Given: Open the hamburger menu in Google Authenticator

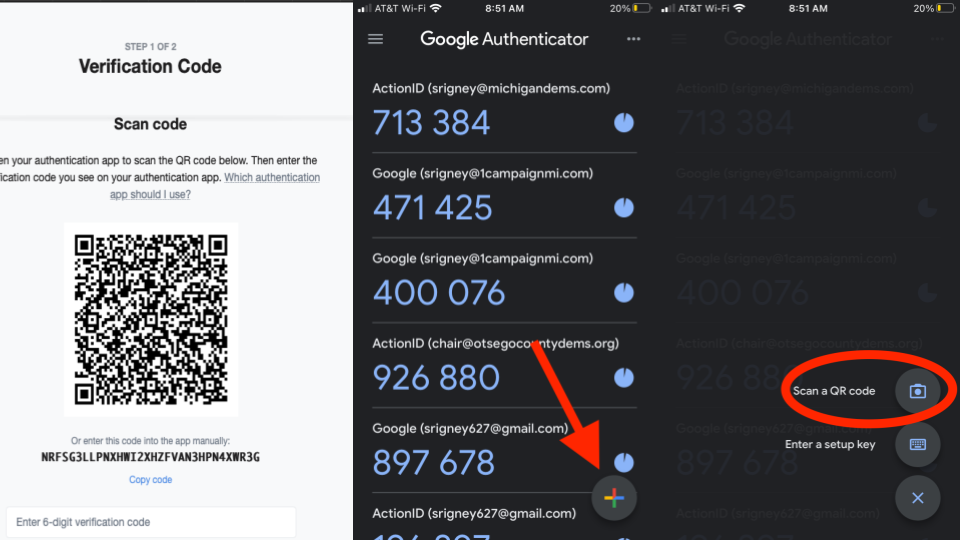Looking at the screenshot, I should click(x=375, y=39).
